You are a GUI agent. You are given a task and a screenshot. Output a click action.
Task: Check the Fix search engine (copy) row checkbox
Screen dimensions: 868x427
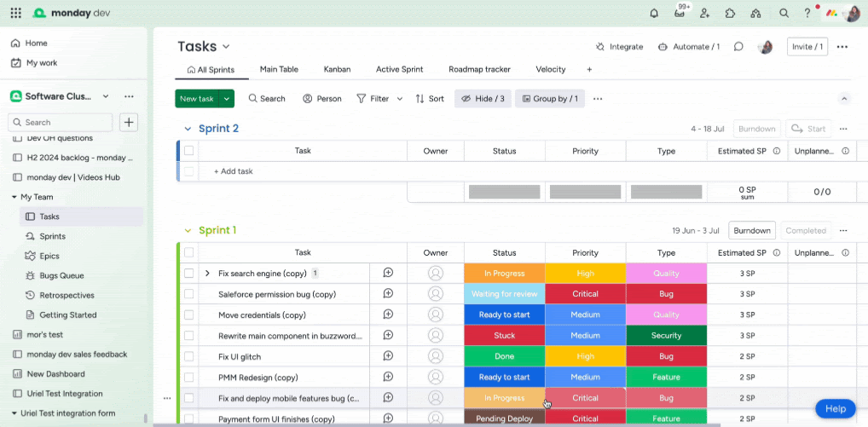pos(188,274)
